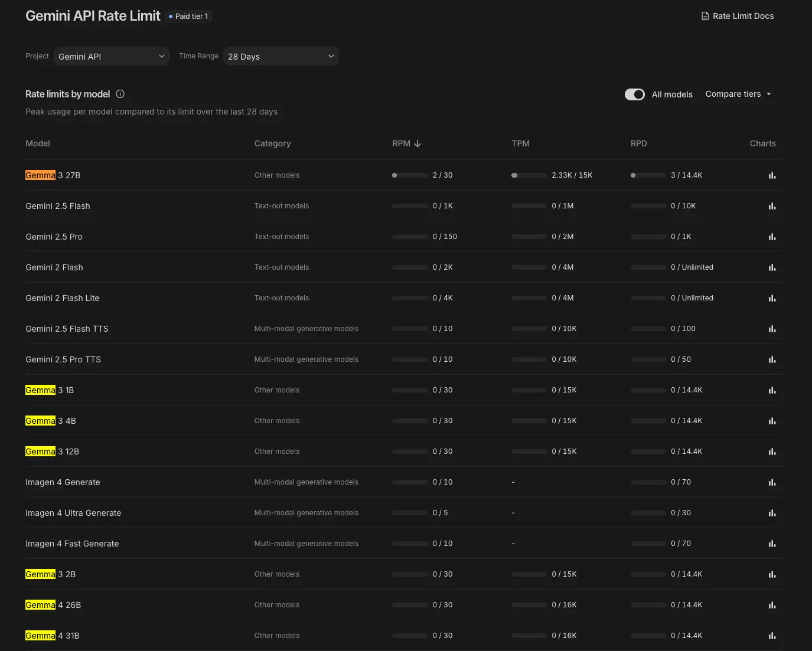
Task: Open the chart icon for Gemma 3 12B
Action: pos(772,452)
